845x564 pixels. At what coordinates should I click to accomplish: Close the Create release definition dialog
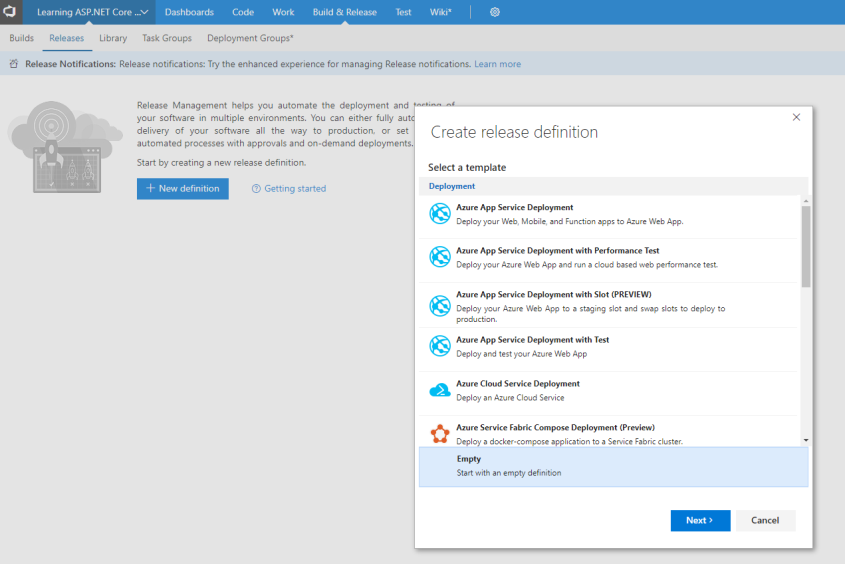796,117
